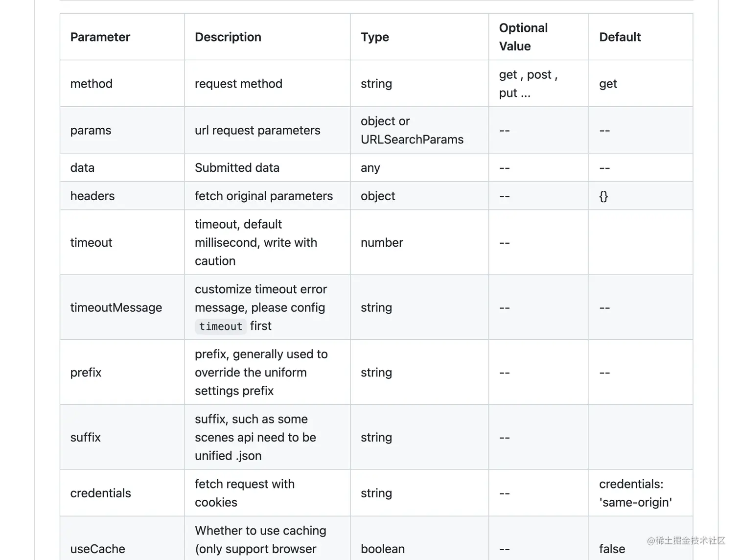Select the 'prefix' parameter cell
The image size is (740, 560).
(x=86, y=373)
